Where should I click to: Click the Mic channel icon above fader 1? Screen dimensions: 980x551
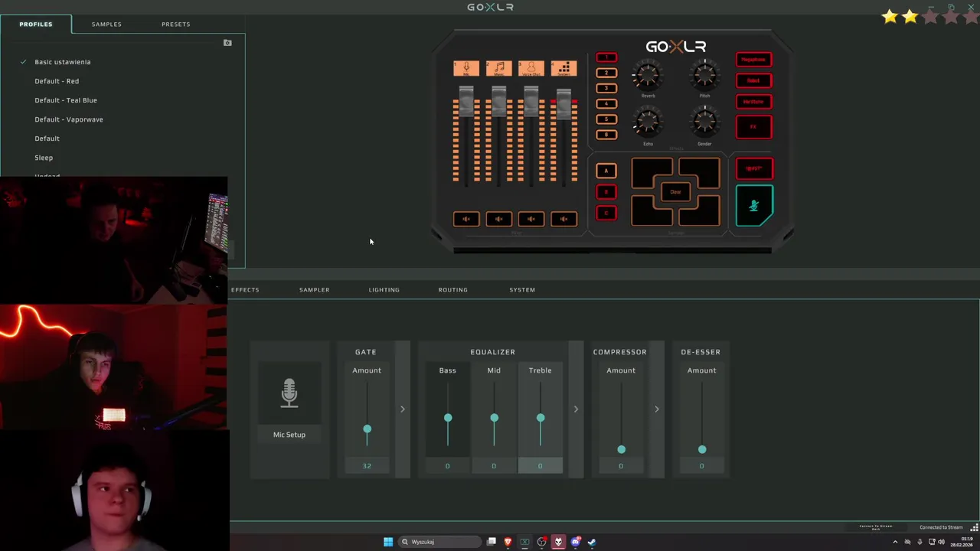point(466,68)
